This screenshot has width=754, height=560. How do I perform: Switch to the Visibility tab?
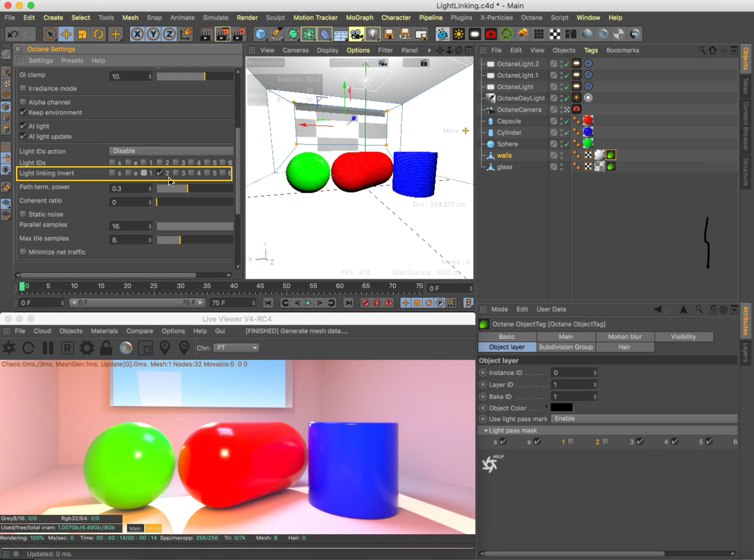[x=683, y=337]
